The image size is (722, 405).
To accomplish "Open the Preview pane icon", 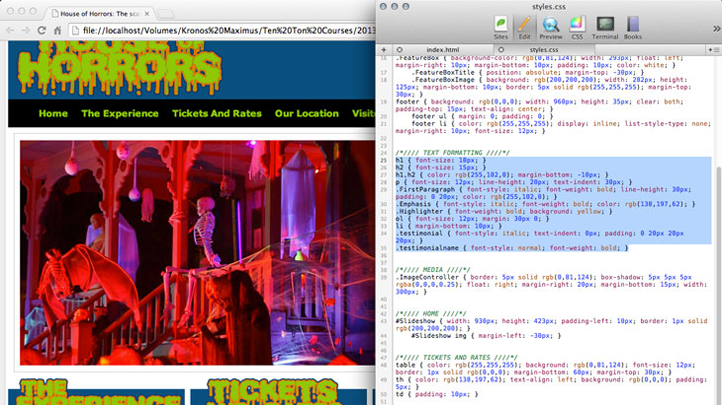I will pos(551,25).
